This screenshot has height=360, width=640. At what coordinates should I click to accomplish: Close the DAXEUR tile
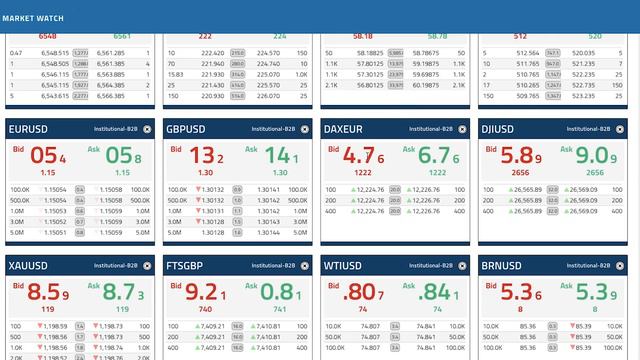pos(462,129)
